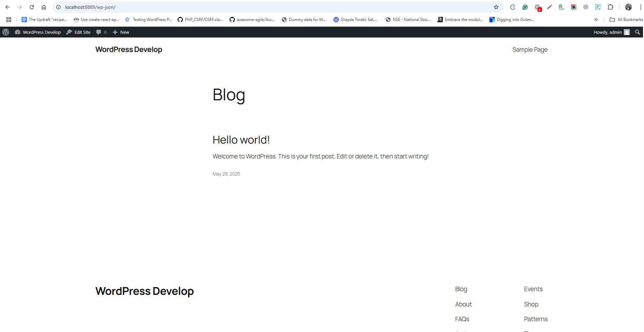644x332 pixels.
Task: Open the WordPress logo menu in admin bar
Action: [6, 32]
